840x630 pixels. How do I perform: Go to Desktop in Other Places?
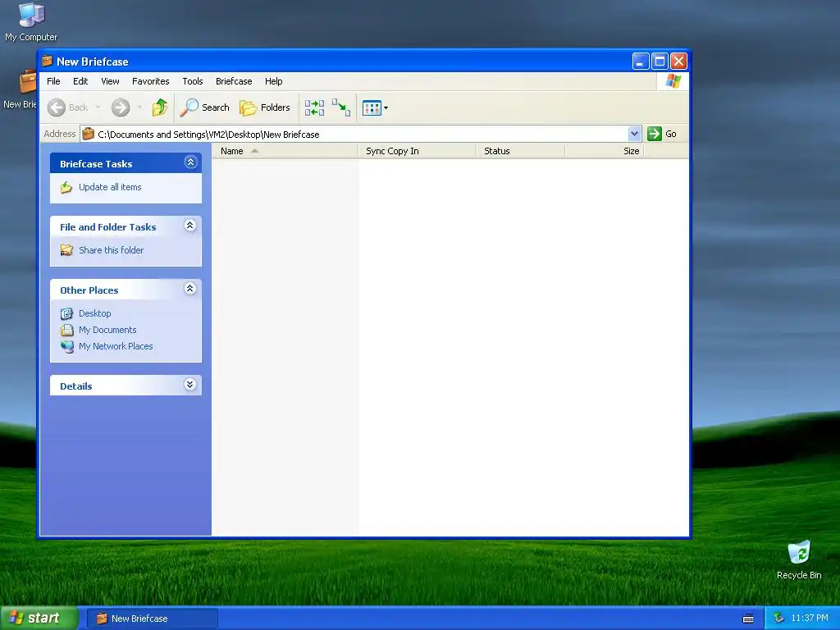click(x=95, y=313)
